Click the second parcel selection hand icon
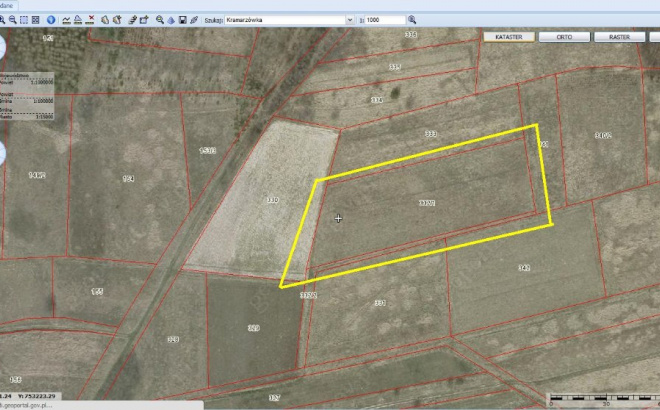The image size is (660, 410). (x=117, y=20)
